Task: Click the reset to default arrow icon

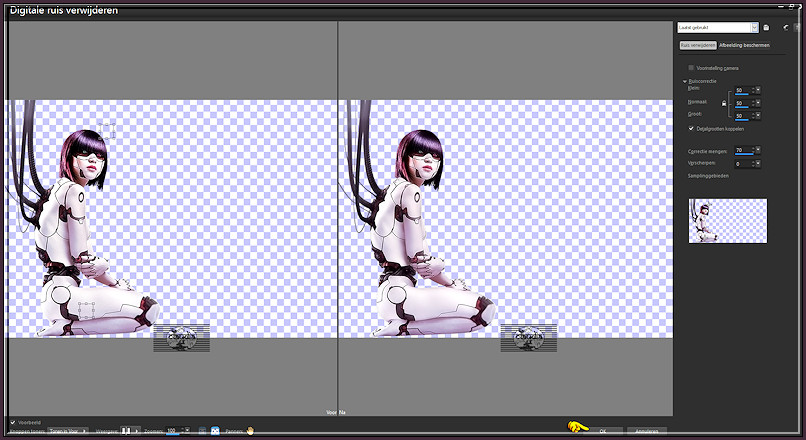Action: 785,28
